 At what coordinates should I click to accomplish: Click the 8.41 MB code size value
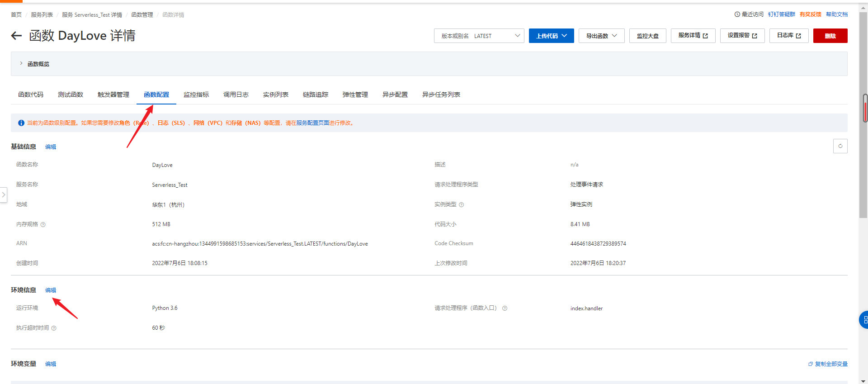click(580, 224)
